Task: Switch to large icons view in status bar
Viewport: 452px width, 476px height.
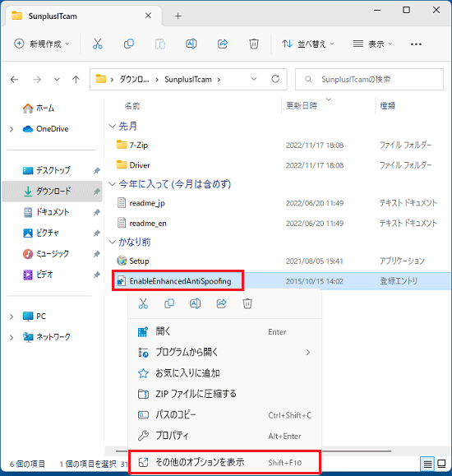Action: click(x=441, y=464)
